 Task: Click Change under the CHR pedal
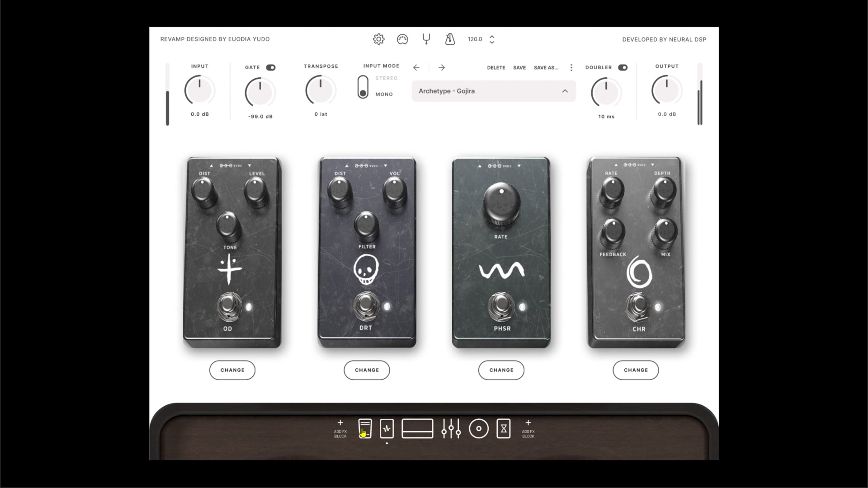[x=636, y=370]
